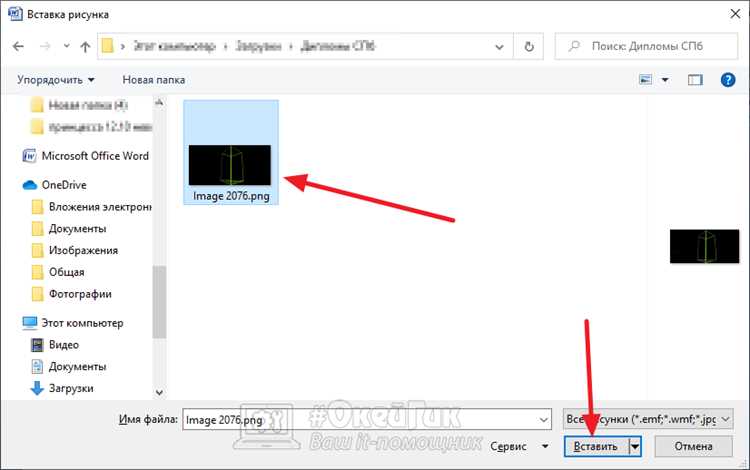Click the Видео film icon

37,345
